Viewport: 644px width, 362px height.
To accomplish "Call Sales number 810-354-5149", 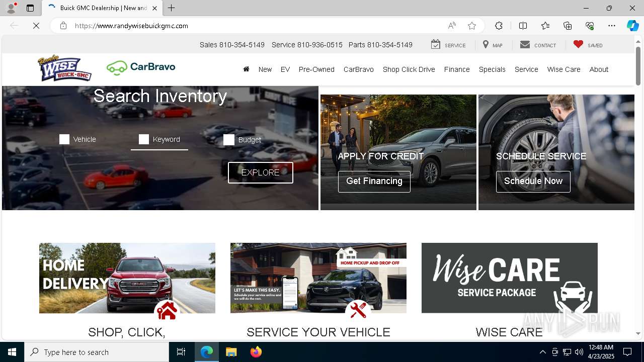I will 232,45.
